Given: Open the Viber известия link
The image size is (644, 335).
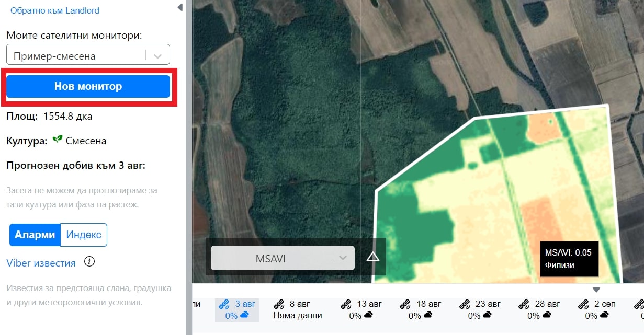Looking at the screenshot, I should click(x=41, y=263).
